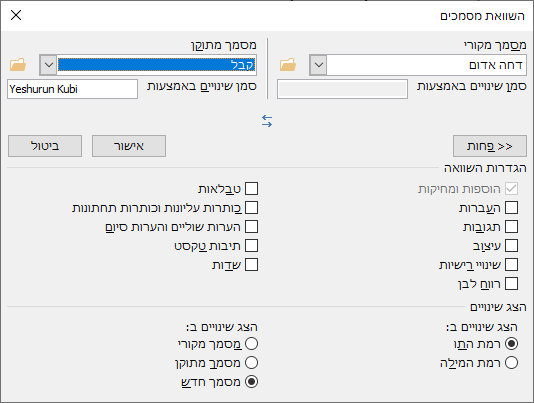Click the מסמך מתוקן label above the combo box
This screenshot has width=534, height=403.
tap(223, 45)
